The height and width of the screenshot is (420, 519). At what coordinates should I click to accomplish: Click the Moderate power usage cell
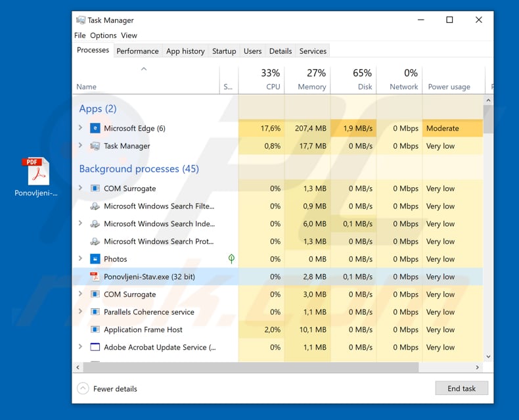pyautogui.click(x=453, y=128)
